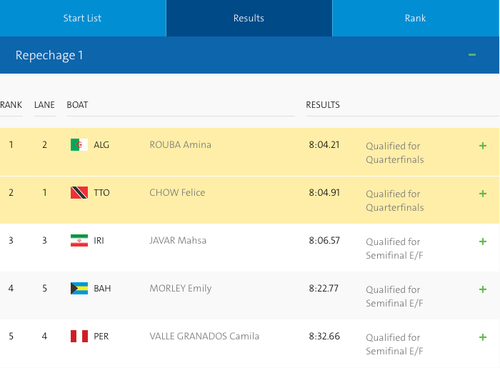The height and width of the screenshot is (368, 500).
Task: Click the Algeria flag icon
Action: pyautogui.click(x=79, y=145)
